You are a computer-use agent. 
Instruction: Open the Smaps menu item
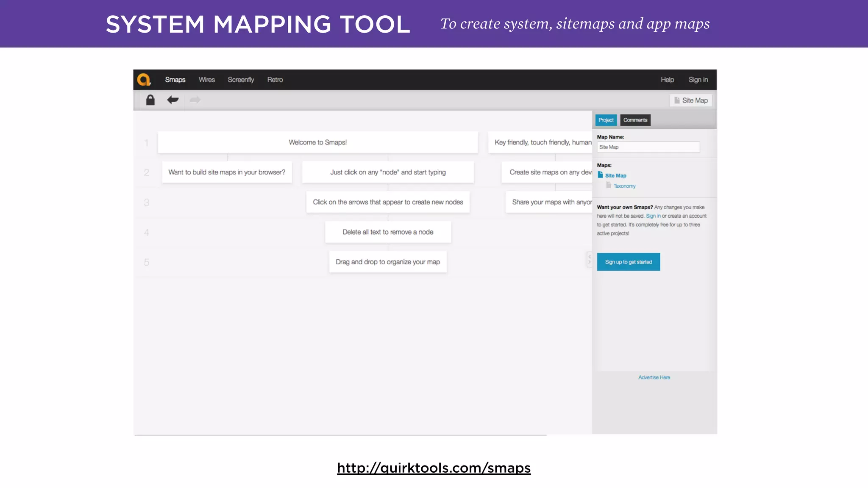175,80
